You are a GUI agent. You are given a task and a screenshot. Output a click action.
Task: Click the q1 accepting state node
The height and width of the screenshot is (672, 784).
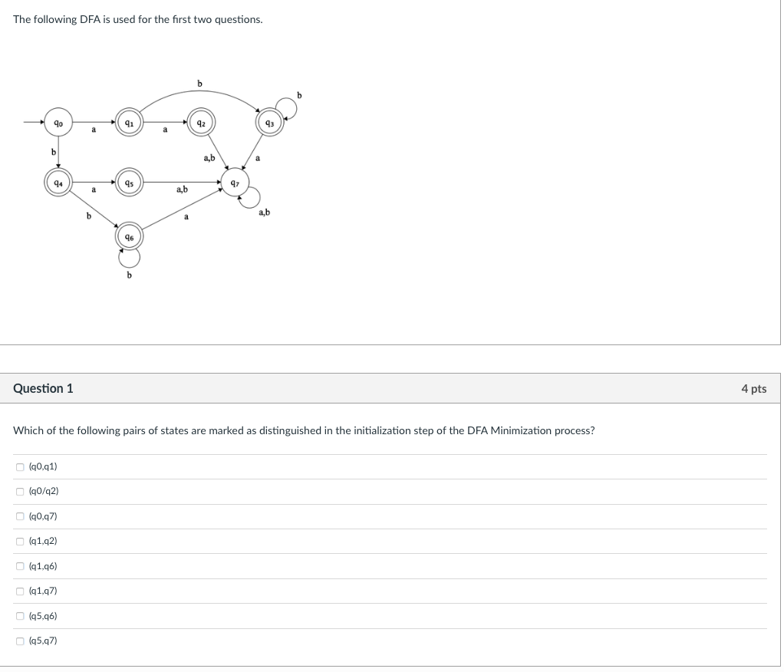pyautogui.click(x=130, y=123)
